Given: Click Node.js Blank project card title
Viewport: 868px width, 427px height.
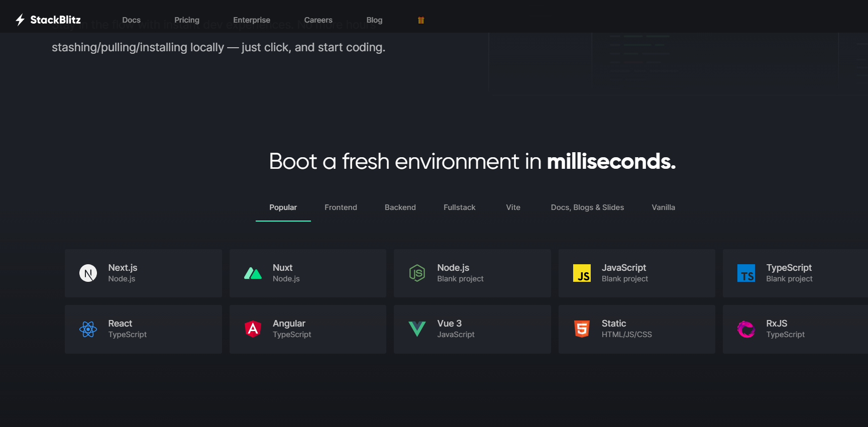Looking at the screenshot, I should (x=454, y=268).
